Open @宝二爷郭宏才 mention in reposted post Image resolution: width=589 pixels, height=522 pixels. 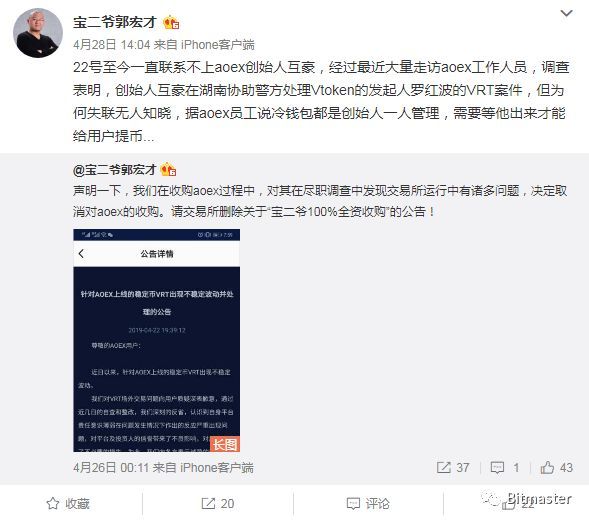pos(115,170)
